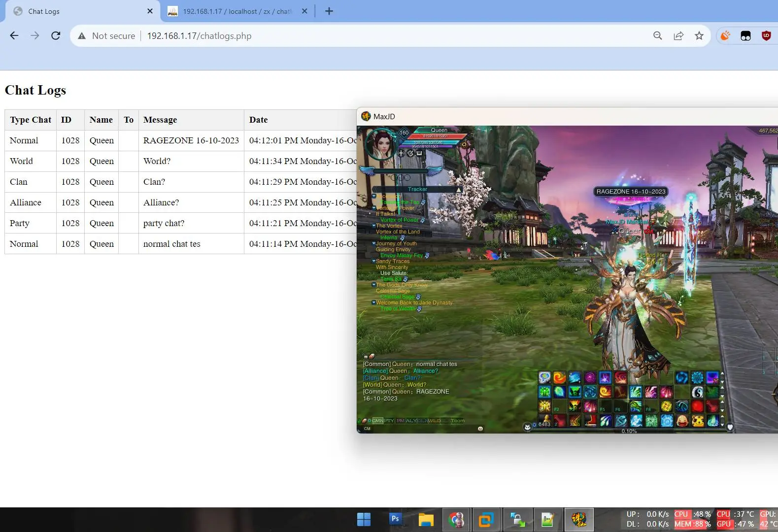Use the laughing Buddha face skill icon
Screen dimensions: 778x532
682,421
